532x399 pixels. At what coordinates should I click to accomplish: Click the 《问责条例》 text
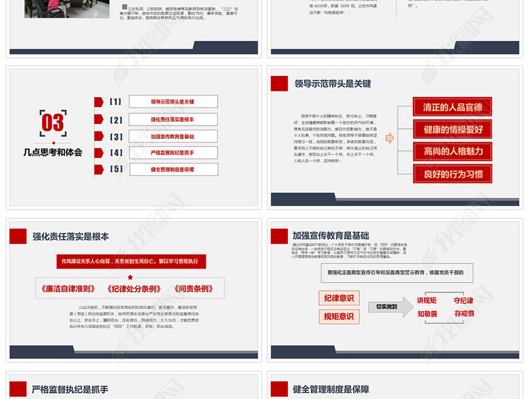click(193, 288)
